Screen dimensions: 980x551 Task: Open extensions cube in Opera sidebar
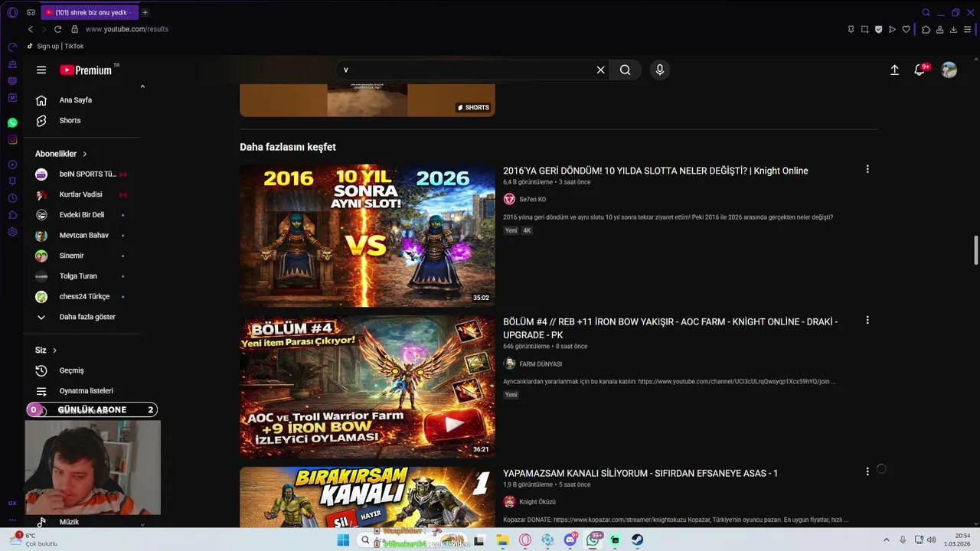(12, 215)
